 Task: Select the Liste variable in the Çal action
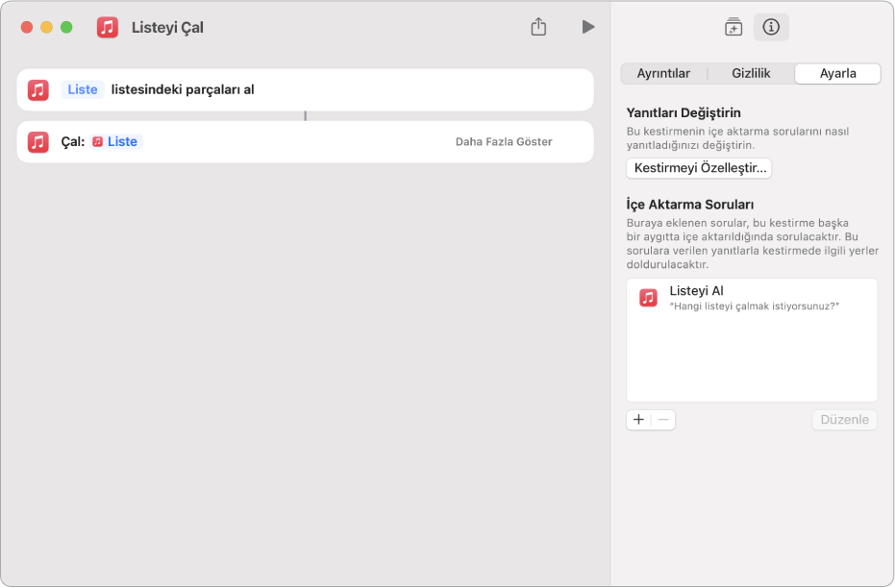click(x=116, y=141)
